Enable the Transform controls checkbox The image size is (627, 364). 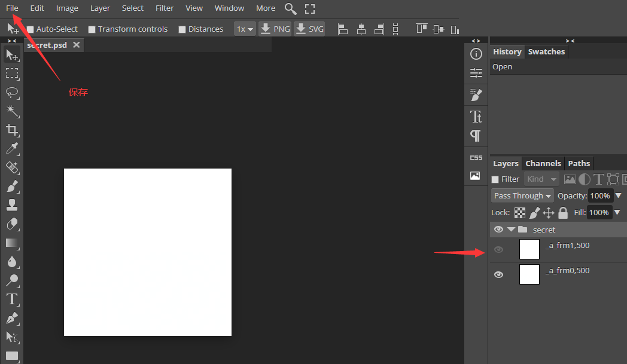[x=92, y=29]
